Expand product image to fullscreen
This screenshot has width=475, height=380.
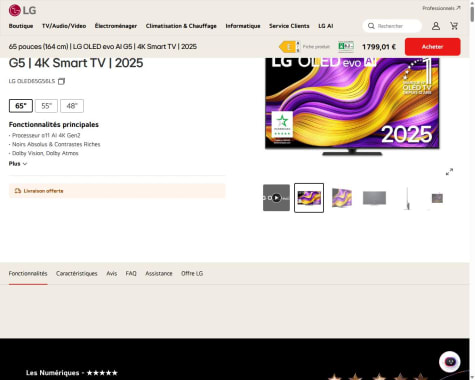click(x=449, y=172)
